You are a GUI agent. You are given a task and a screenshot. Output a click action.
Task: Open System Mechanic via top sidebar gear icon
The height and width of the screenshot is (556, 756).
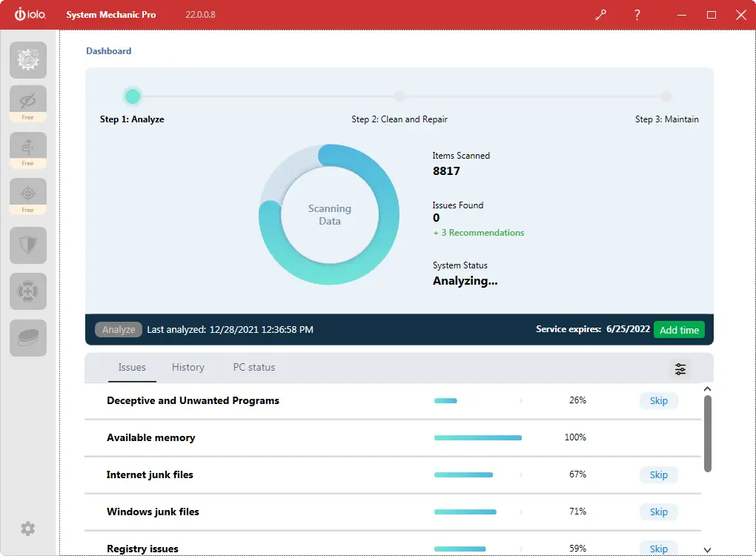(27, 60)
